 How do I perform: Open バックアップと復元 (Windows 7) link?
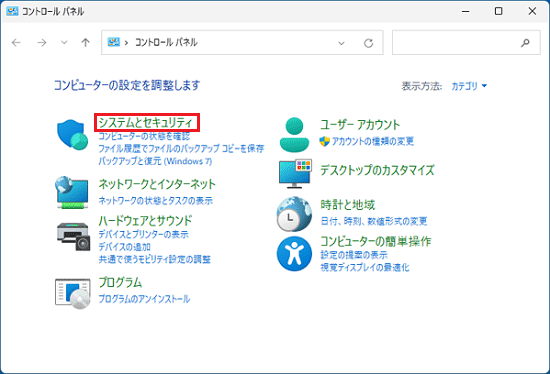(155, 161)
